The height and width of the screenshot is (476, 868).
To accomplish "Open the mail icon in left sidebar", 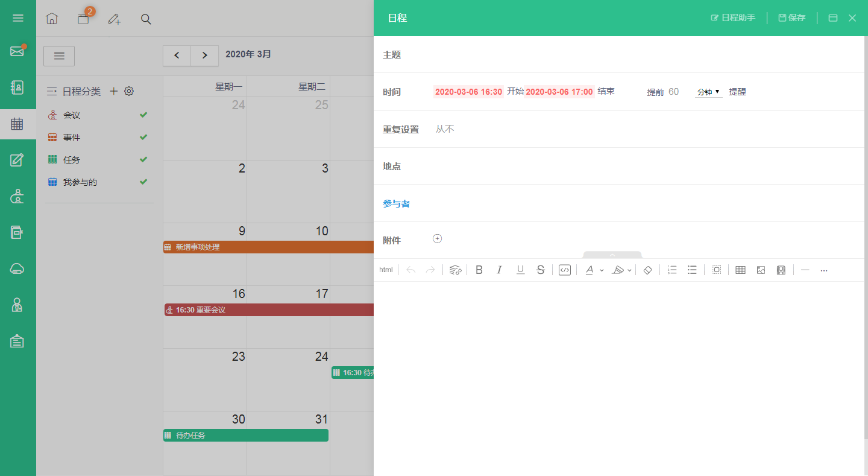I will coord(17,51).
